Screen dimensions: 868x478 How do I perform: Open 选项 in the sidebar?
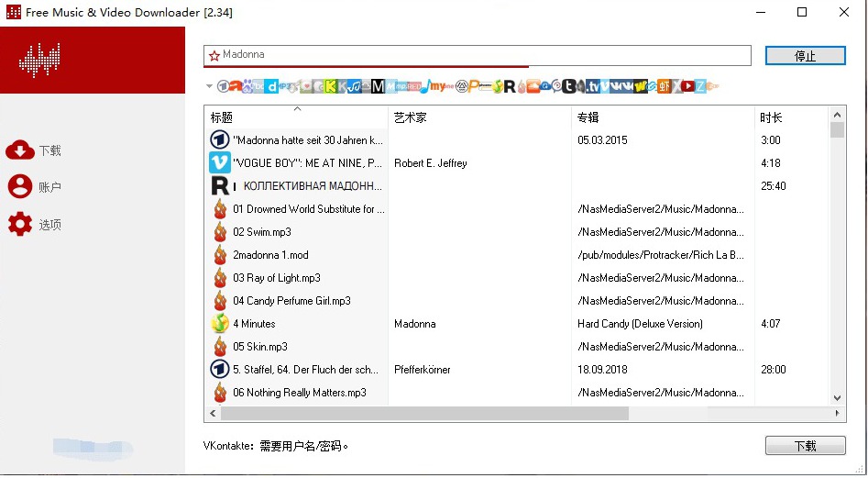point(49,225)
